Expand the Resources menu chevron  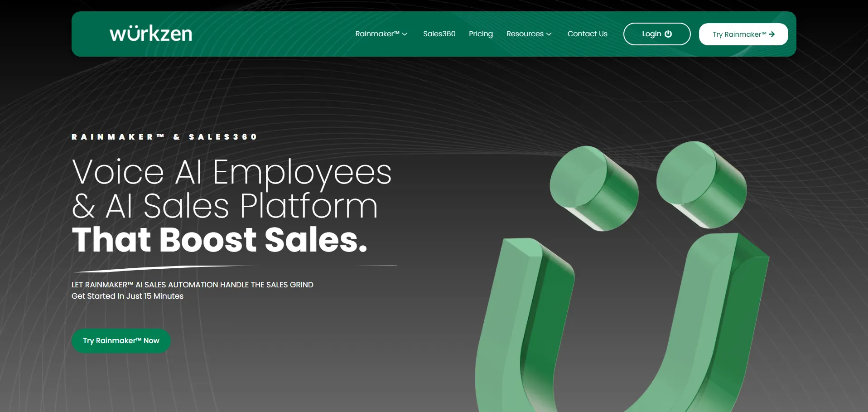(x=549, y=34)
